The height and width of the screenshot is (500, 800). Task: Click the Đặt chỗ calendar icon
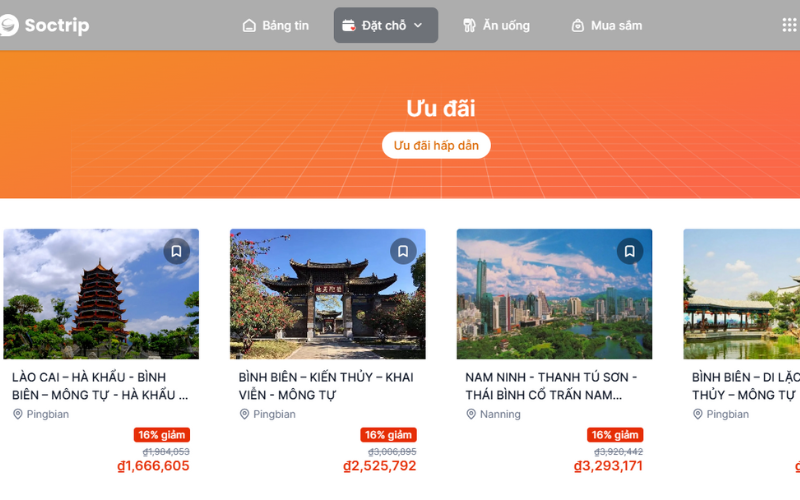pyautogui.click(x=348, y=26)
